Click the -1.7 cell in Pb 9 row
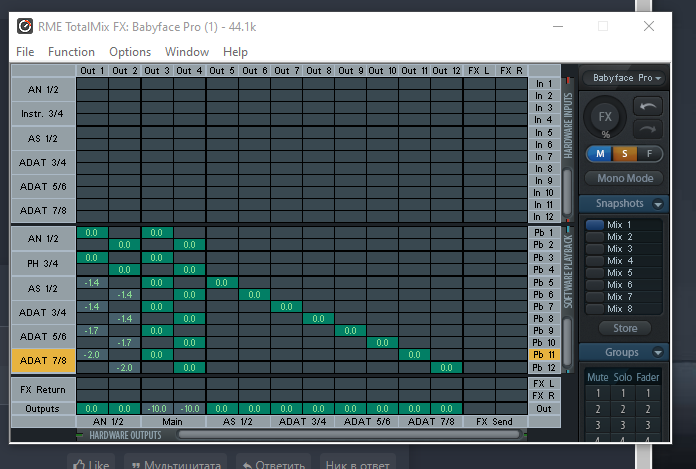Viewport: 696px width, 469px height. [92, 331]
